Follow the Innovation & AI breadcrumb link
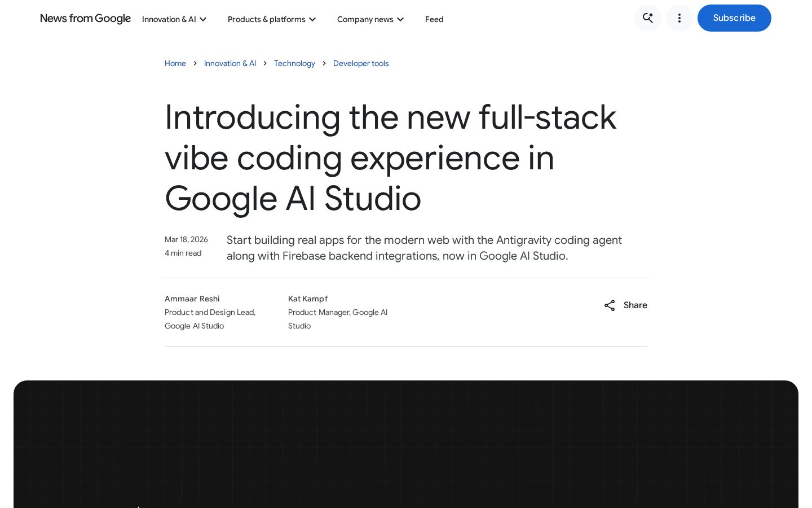 230,63
